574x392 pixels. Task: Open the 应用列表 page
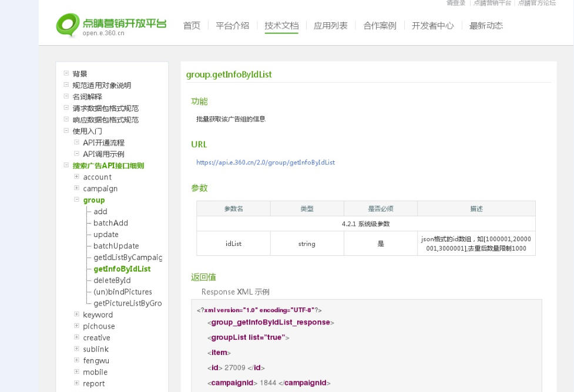pyautogui.click(x=330, y=26)
